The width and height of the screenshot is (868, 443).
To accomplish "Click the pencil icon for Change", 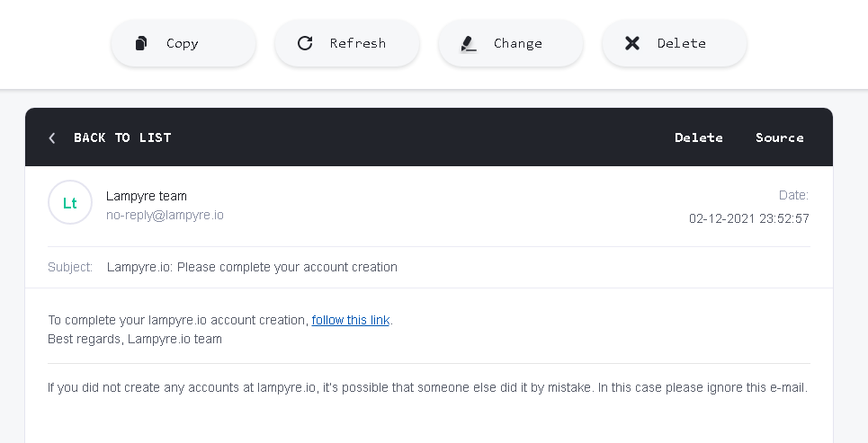I will (x=469, y=43).
